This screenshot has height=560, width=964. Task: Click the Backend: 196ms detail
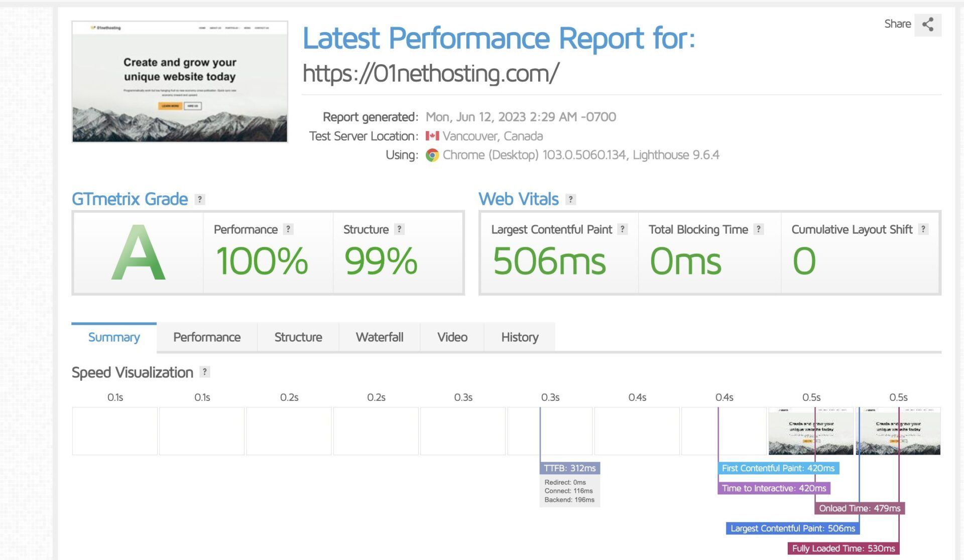(x=569, y=500)
